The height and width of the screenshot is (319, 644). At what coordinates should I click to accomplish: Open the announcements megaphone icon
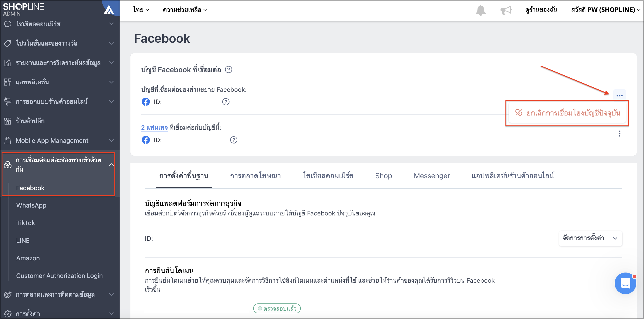506,10
